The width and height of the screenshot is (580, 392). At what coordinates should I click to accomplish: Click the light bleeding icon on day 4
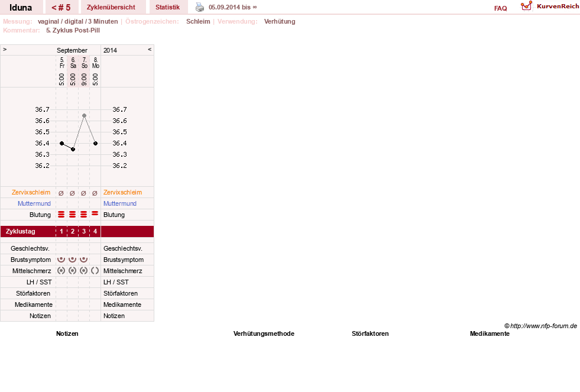coord(95,213)
